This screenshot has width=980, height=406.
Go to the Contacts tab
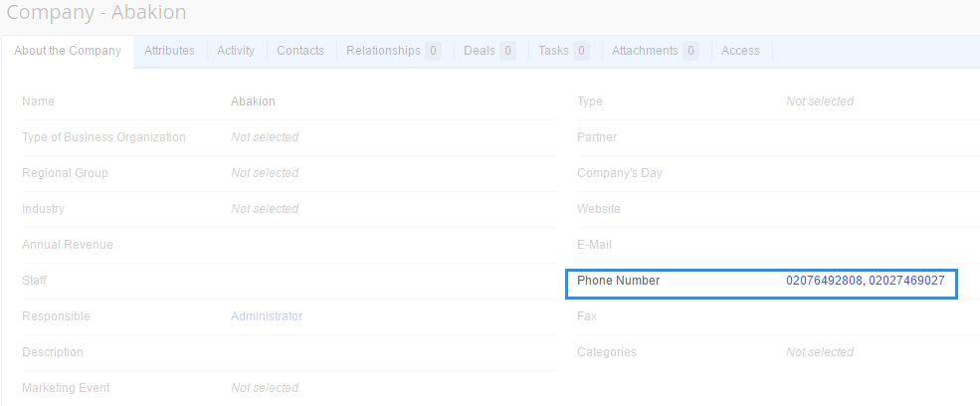pyautogui.click(x=300, y=51)
